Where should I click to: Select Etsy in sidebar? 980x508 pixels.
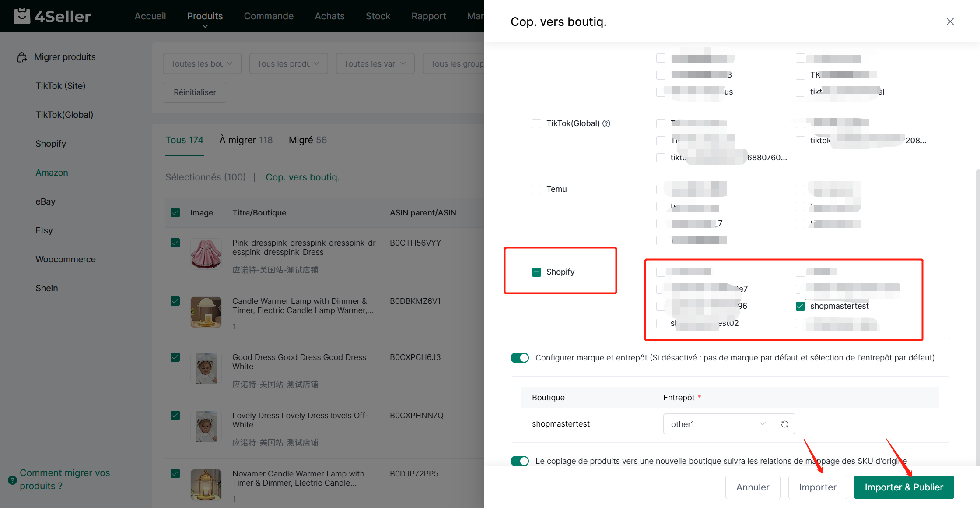[x=44, y=230]
